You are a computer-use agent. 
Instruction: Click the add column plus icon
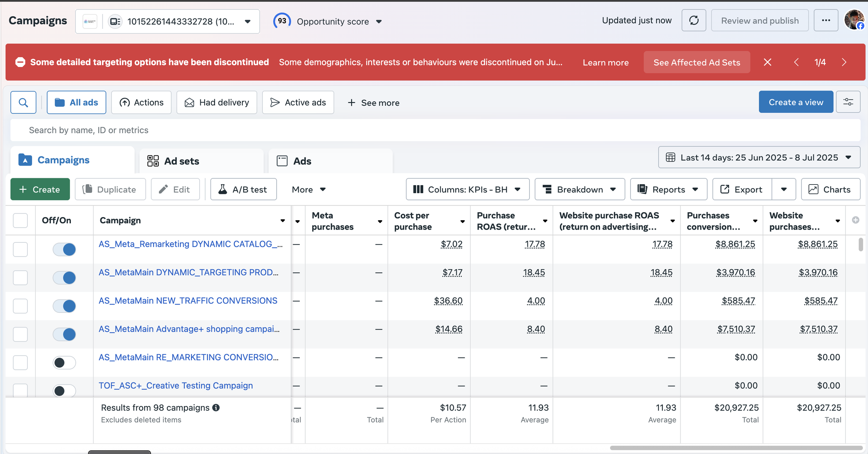[856, 220]
